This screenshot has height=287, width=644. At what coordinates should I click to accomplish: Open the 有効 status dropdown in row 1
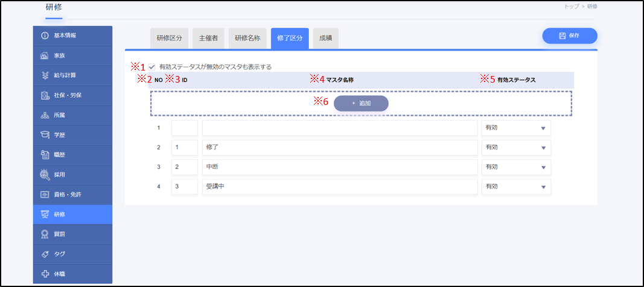coord(516,128)
